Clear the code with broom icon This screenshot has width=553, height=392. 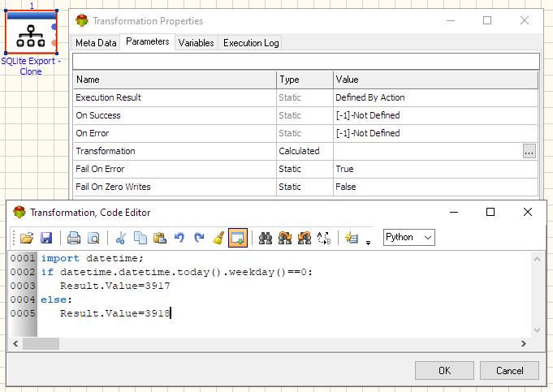(x=218, y=238)
